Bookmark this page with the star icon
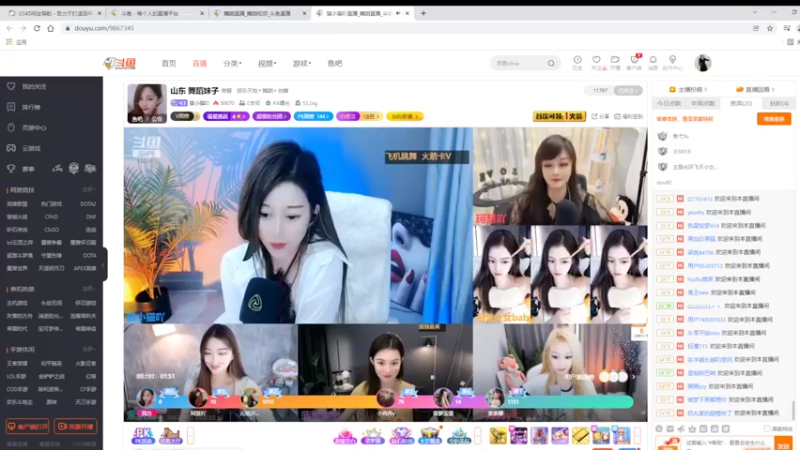 click(x=770, y=28)
